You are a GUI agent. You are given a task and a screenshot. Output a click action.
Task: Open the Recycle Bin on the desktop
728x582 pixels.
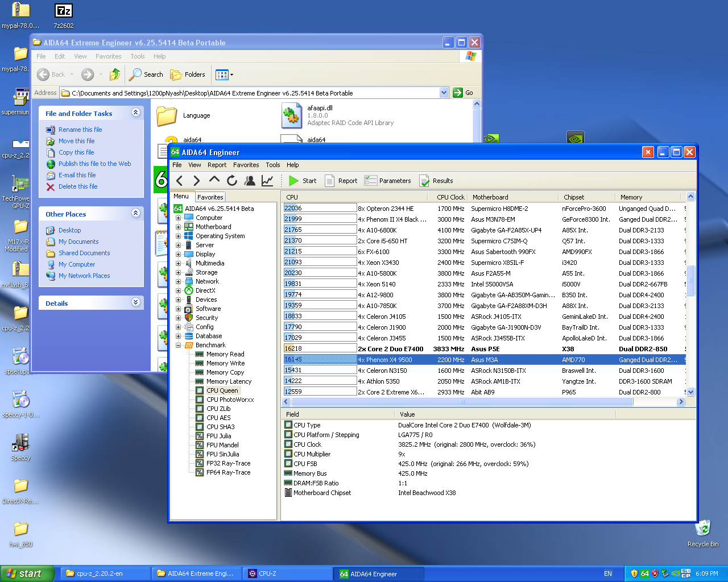click(x=703, y=533)
